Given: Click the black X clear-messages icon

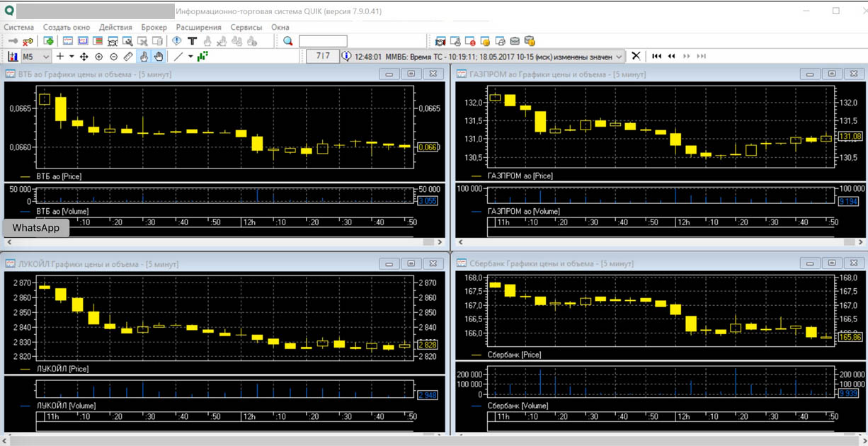Looking at the screenshot, I should (636, 56).
